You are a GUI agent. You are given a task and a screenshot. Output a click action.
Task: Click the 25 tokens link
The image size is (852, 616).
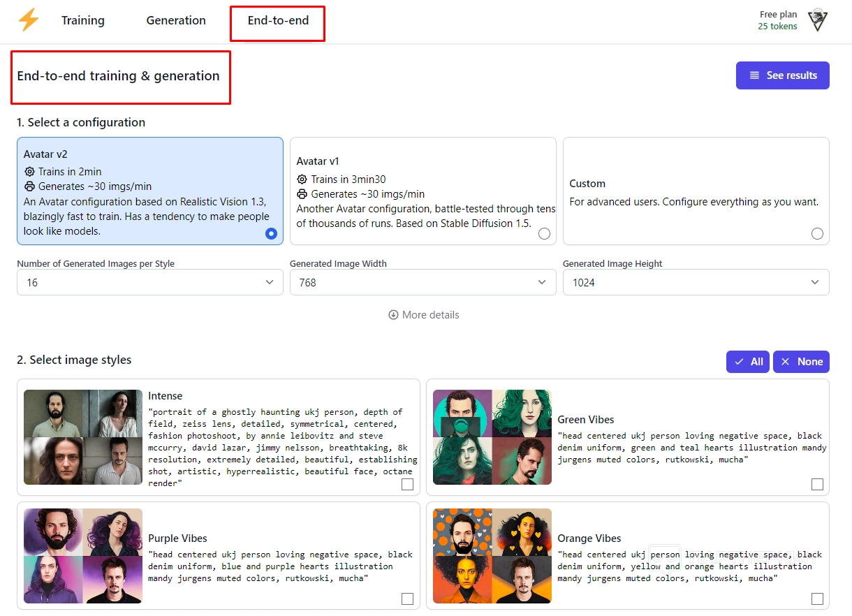pos(777,27)
